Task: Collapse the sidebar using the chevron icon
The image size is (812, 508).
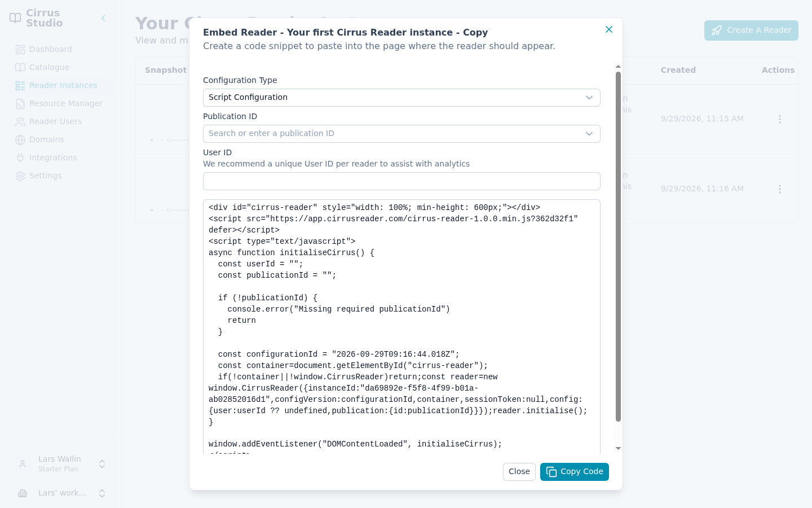Action: 103,18
